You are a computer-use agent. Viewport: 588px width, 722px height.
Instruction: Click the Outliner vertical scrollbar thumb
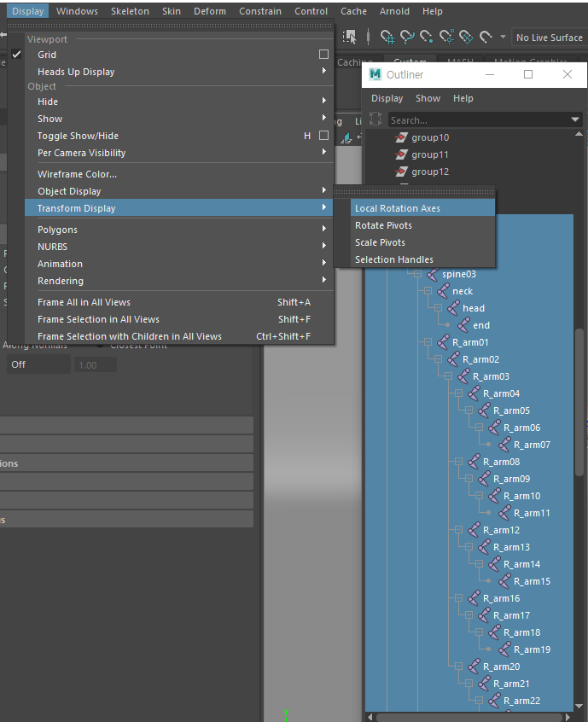tap(579, 403)
